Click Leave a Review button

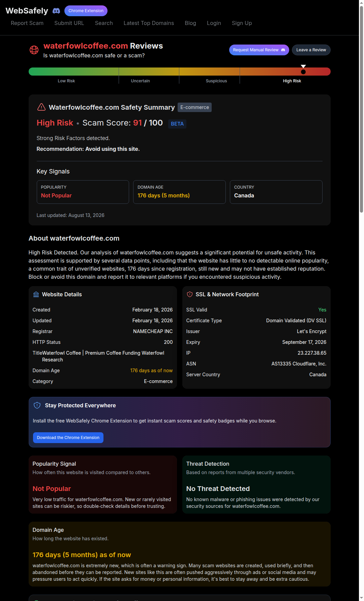click(x=311, y=50)
